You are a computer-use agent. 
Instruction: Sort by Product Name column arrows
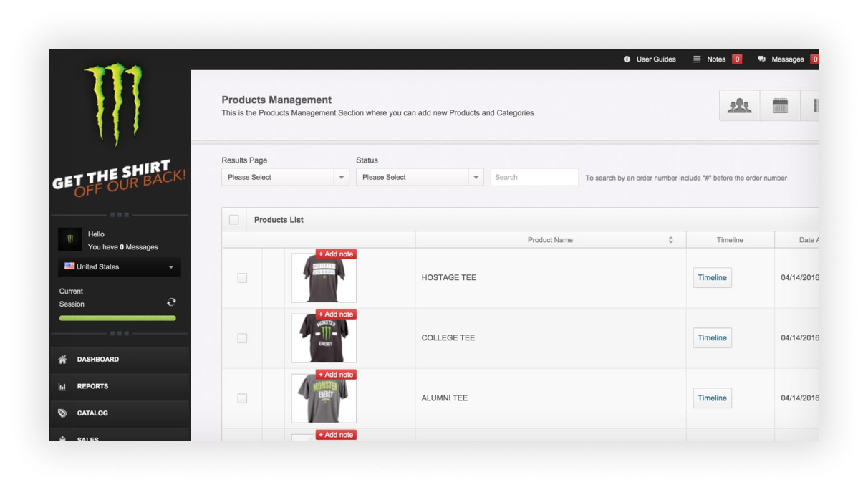tap(671, 240)
